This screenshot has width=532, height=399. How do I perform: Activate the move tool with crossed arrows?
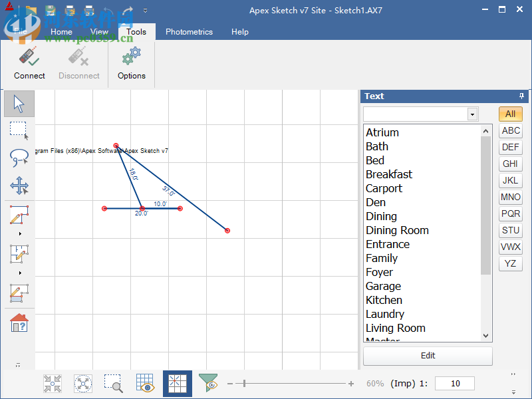19,186
